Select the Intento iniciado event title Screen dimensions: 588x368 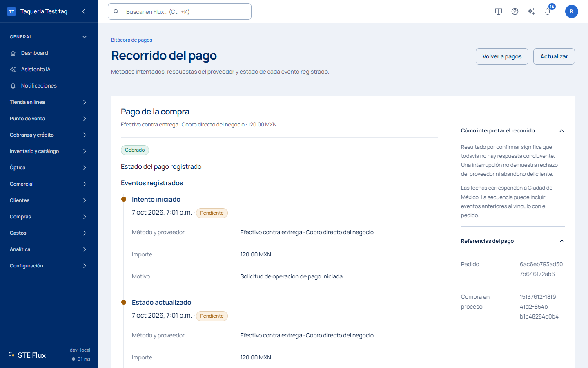tap(156, 199)
